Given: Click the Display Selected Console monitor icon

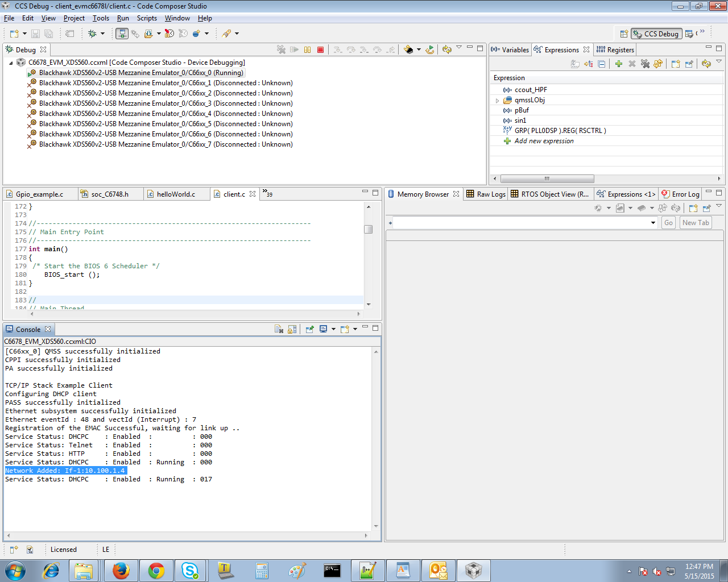Looking at the screenshot, I should (323, 329).
